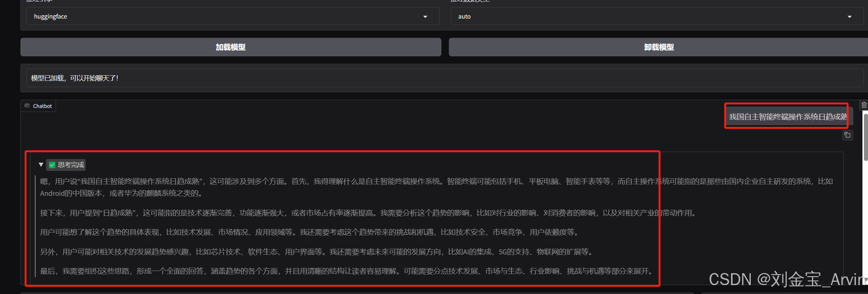
Task: Collapse the 思考完成 thinking section
Action: coord(41,165)
